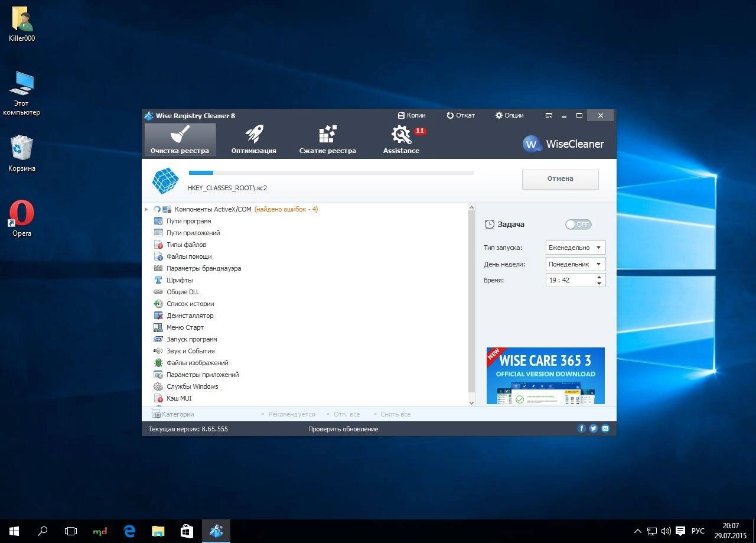Open the Корзина desktop icon
The image size is (756, 543).
[22, 153]
